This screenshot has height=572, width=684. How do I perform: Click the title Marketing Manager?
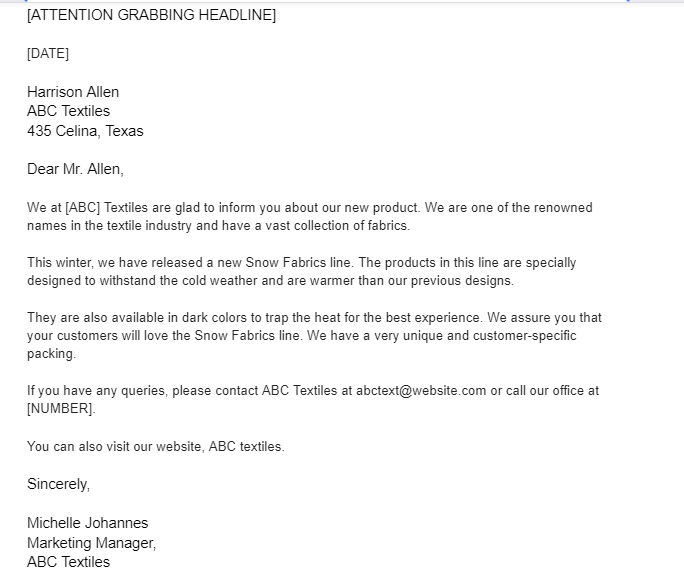92,543
